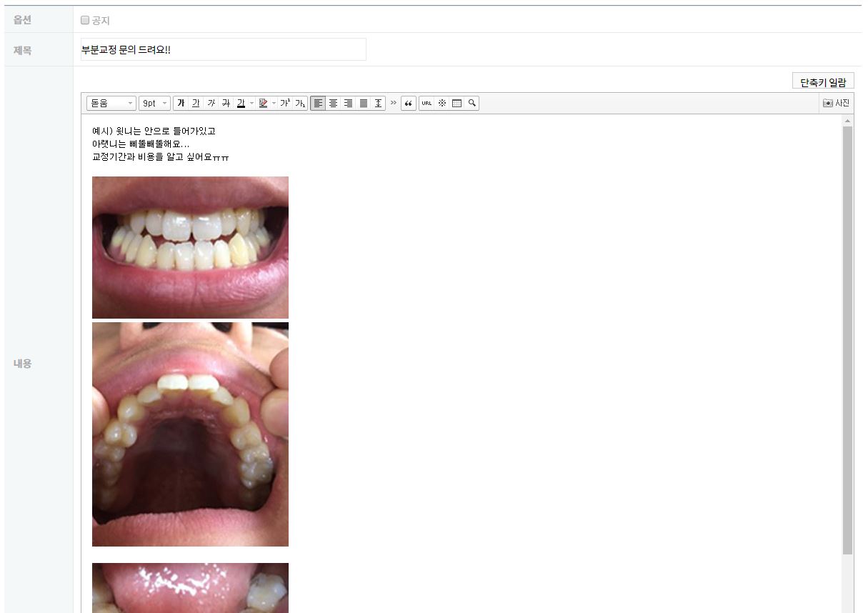The height and width of the screenshot is (613, 868).
Task: Open the font color dropdown arrow
Action: (251, 103)
